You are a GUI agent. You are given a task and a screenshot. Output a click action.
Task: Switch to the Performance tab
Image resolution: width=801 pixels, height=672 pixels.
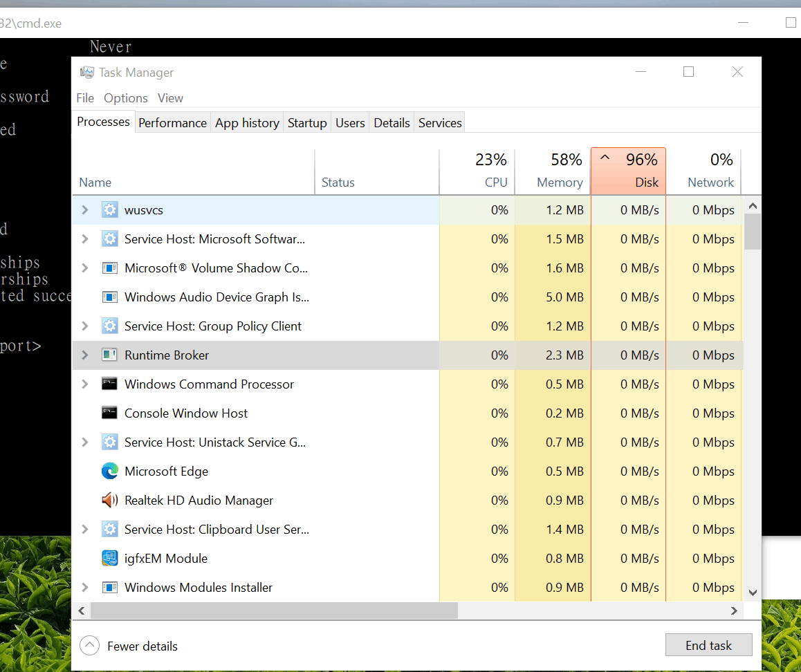173,123
